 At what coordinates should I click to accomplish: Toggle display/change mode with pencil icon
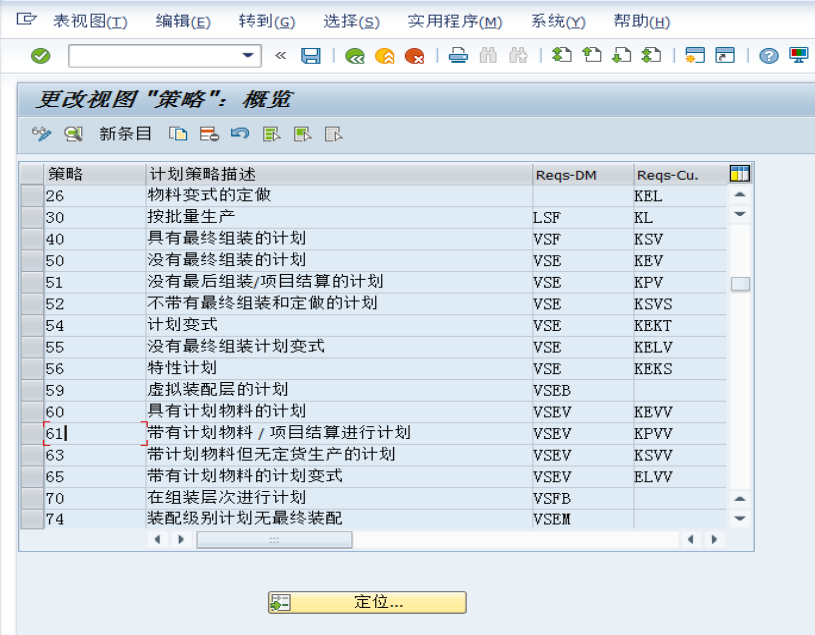pos(40,132)
